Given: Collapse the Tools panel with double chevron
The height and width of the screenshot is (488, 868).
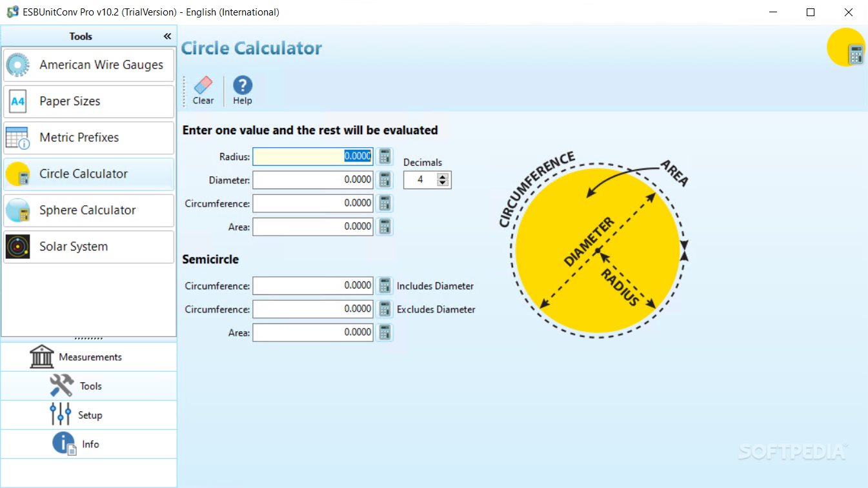Looking at the screenshot, I should click(167, 36).
